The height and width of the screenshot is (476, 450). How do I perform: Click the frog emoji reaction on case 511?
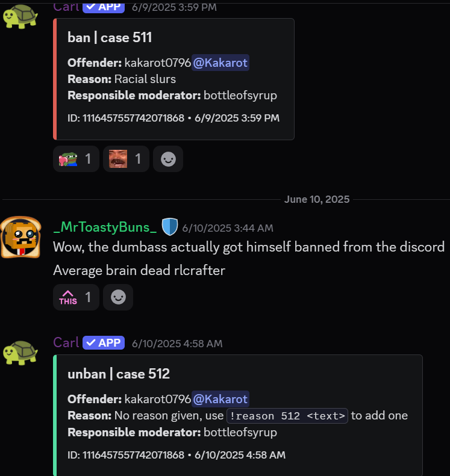tap(75, 159)
